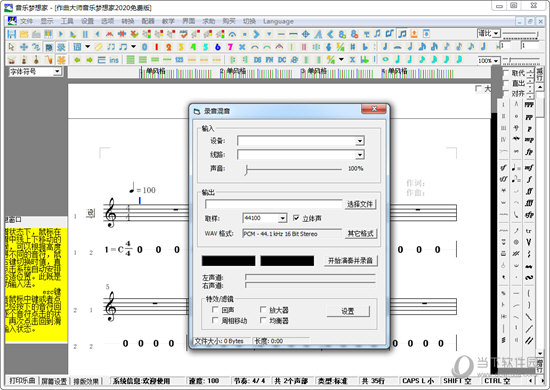Click the magenta number 7 note icon
The width and height of the screenshot is (550, 390).
[230, 47]
